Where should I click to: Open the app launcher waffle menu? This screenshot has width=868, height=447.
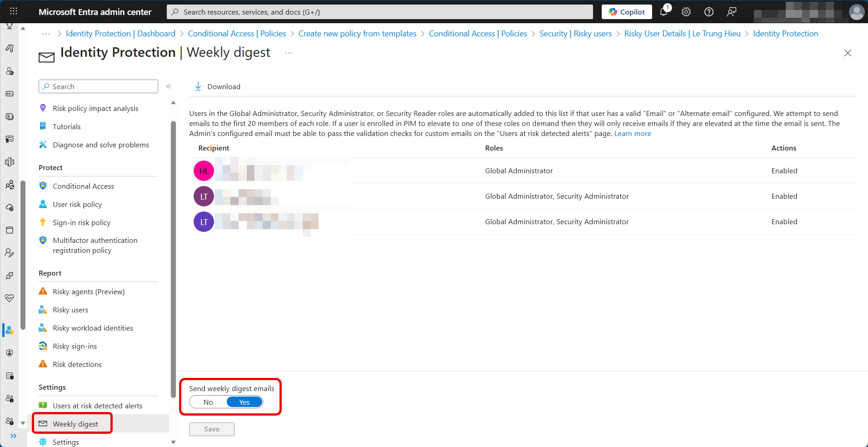point(14,11)
